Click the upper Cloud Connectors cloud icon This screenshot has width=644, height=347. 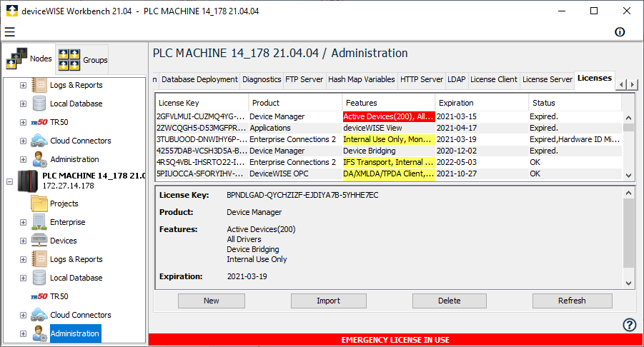coord(39,141)
